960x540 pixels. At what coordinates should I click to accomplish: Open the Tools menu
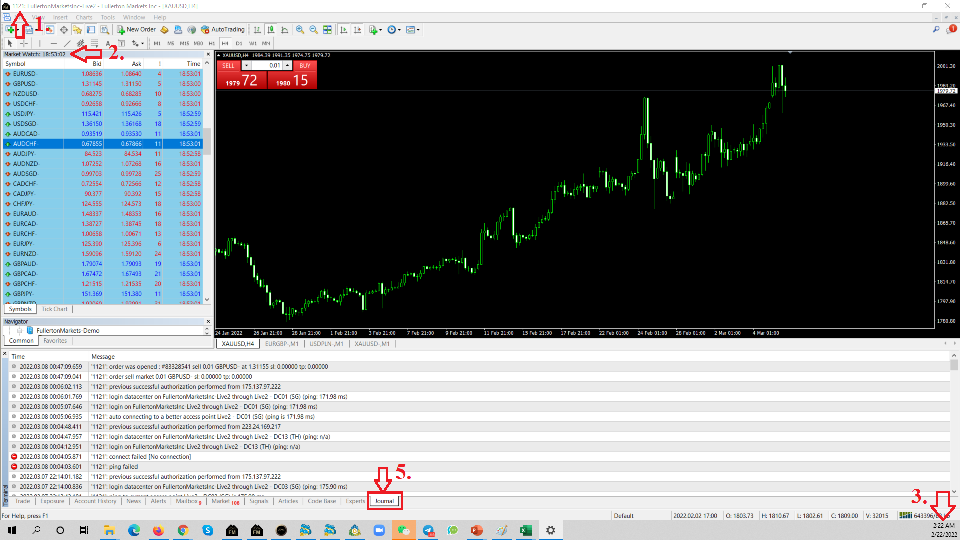pos(108,17)
